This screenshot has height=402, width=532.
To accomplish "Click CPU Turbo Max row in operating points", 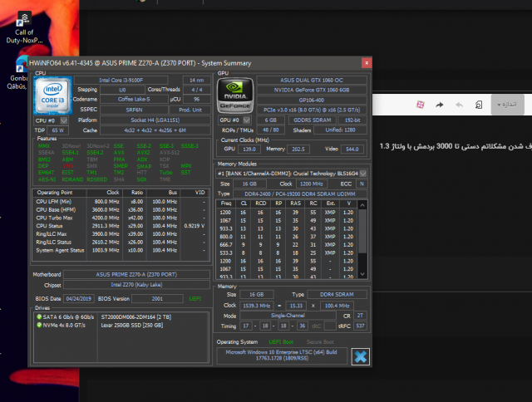I will click(x=121, y=218).
